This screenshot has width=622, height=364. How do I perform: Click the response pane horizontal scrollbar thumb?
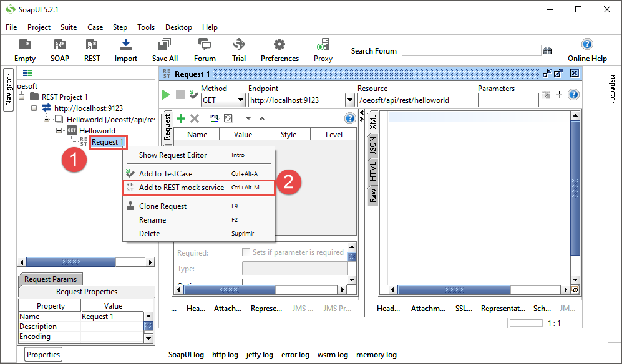click(454, 290)
